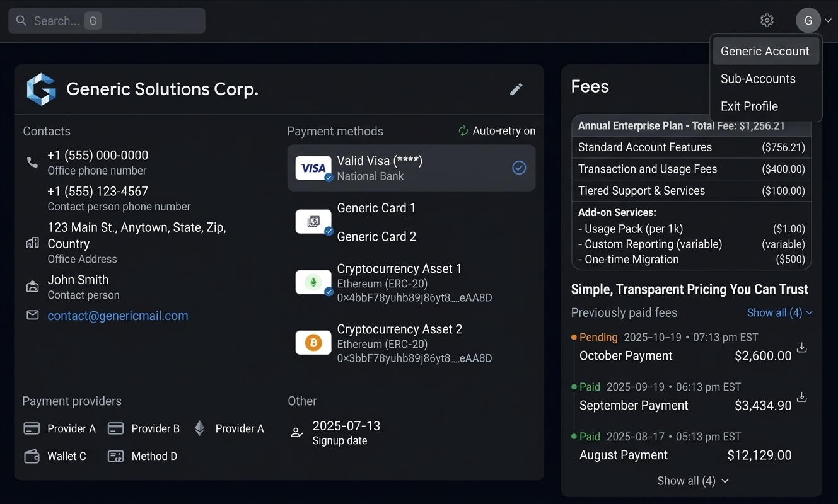Choose Sub-Accounts from the profile menu
The height and width of the screenshot is (504, 838).
click(x=758, y=79)
